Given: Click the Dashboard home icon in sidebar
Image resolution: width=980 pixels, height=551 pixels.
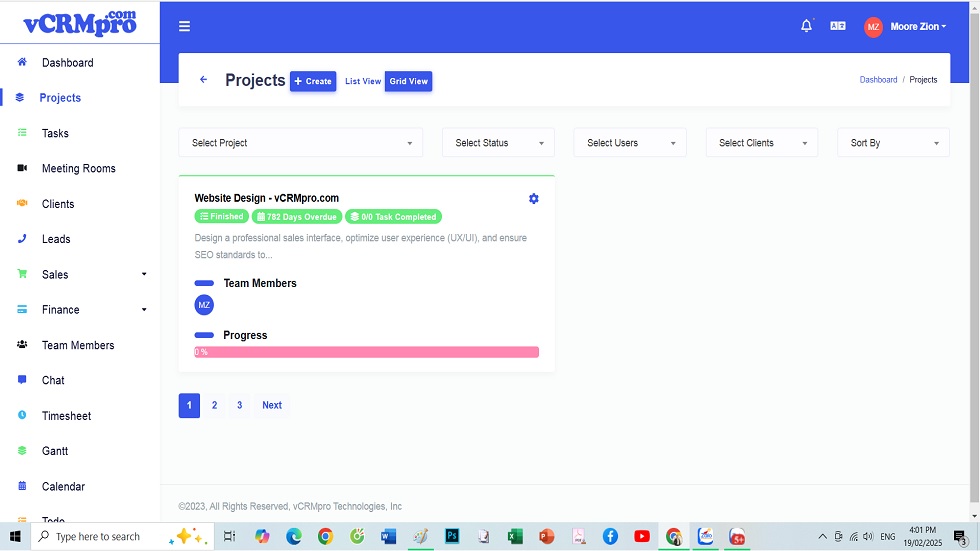Looking at the screenshot, I should (x=22, y=62).
